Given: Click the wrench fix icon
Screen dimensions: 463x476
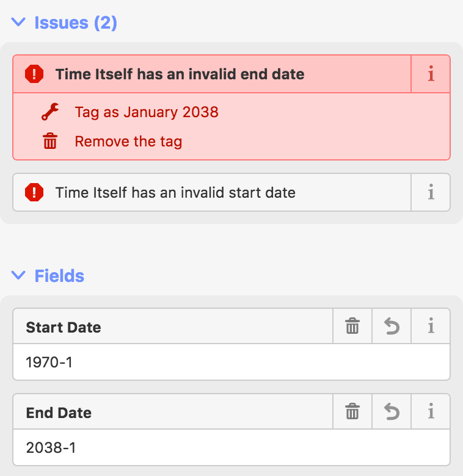Looking at the screenshot, I should click(50, 112).
